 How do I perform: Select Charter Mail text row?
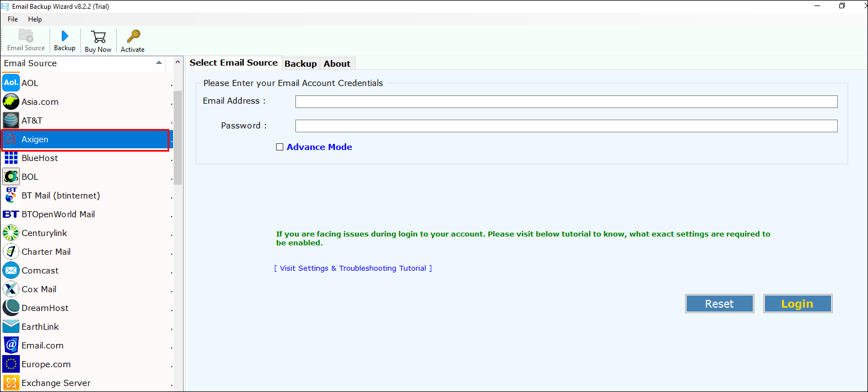(46, 252)
